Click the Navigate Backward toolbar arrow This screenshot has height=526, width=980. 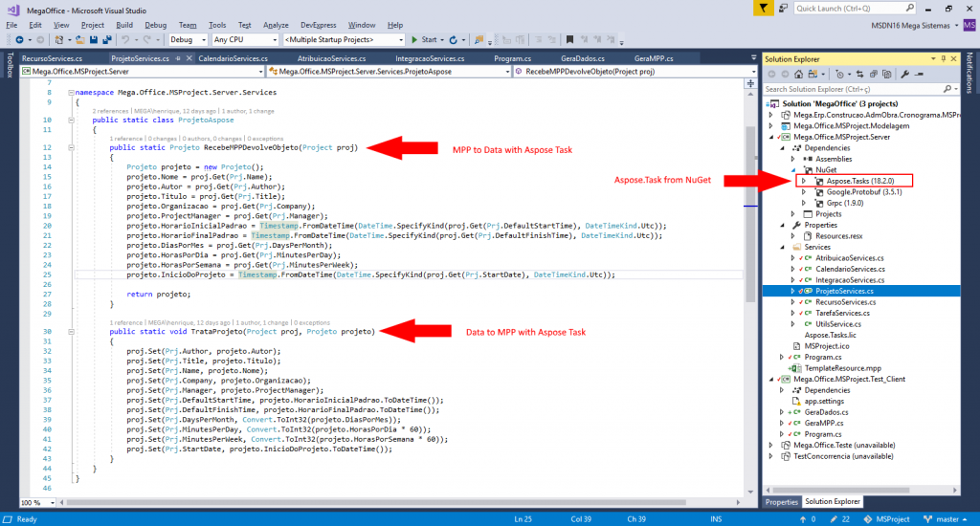(19, 40)
